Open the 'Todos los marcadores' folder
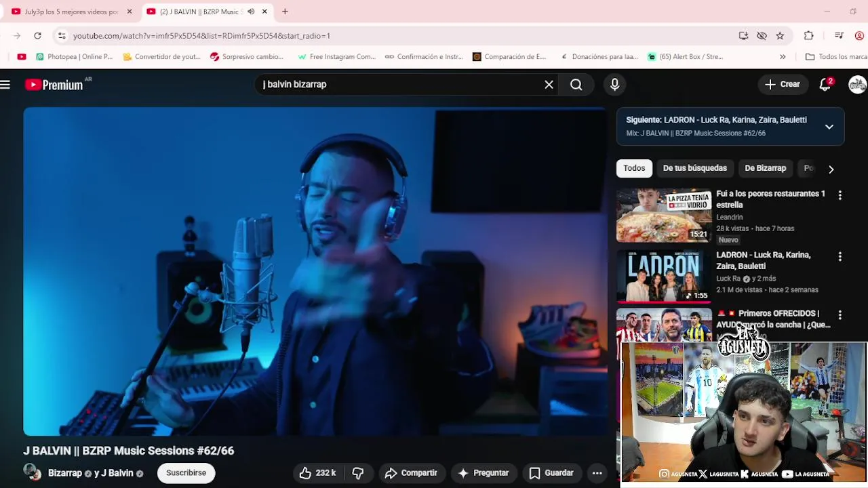This screenshot has height=488, width=868. (836, 57)
